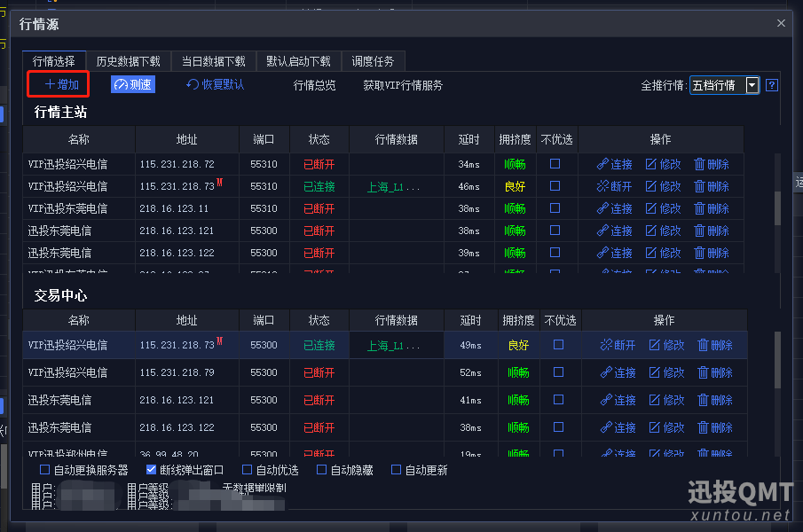Tick the 自动优选 checkbox
The width and height of the screenshot is (803, 532).
click(x=247, y=470)
